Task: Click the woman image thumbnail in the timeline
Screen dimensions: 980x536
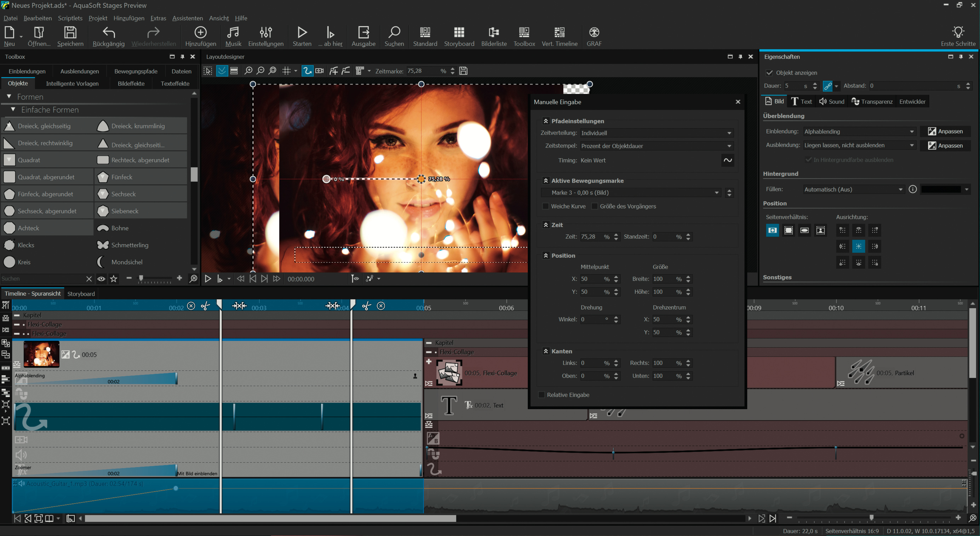Action: coord(41,354)
